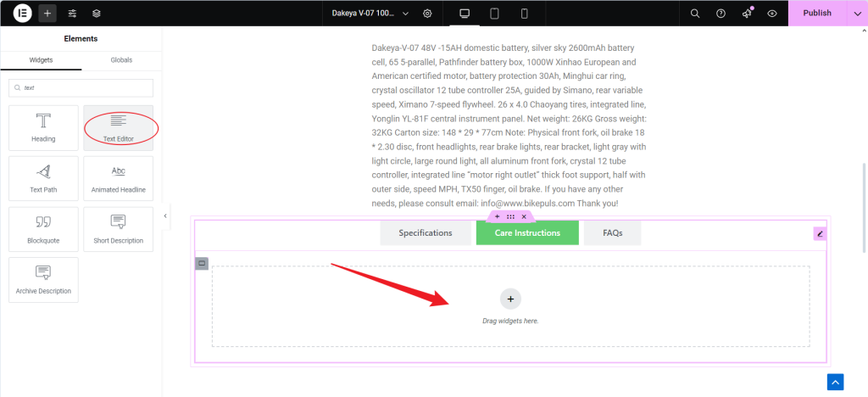The image size is (868, 397).
Task: Open the Help question mark icon
Action: 721,14
